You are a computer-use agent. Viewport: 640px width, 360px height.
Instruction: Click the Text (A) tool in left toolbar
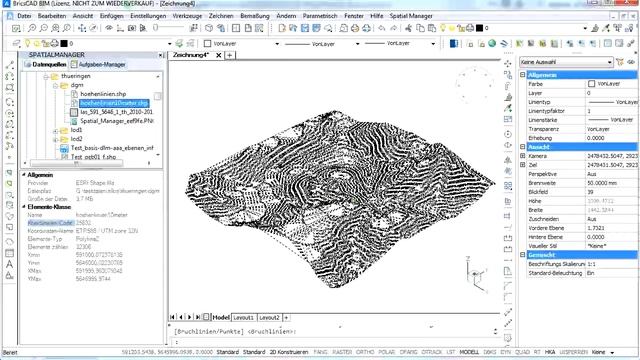tap(9, 264)
